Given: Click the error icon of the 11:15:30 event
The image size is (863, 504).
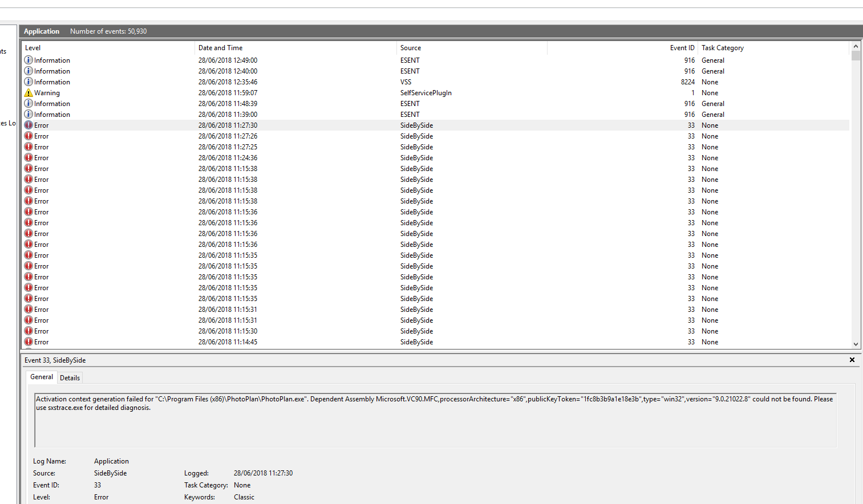Looking at the screenshot, I should (x=29, y=331).
